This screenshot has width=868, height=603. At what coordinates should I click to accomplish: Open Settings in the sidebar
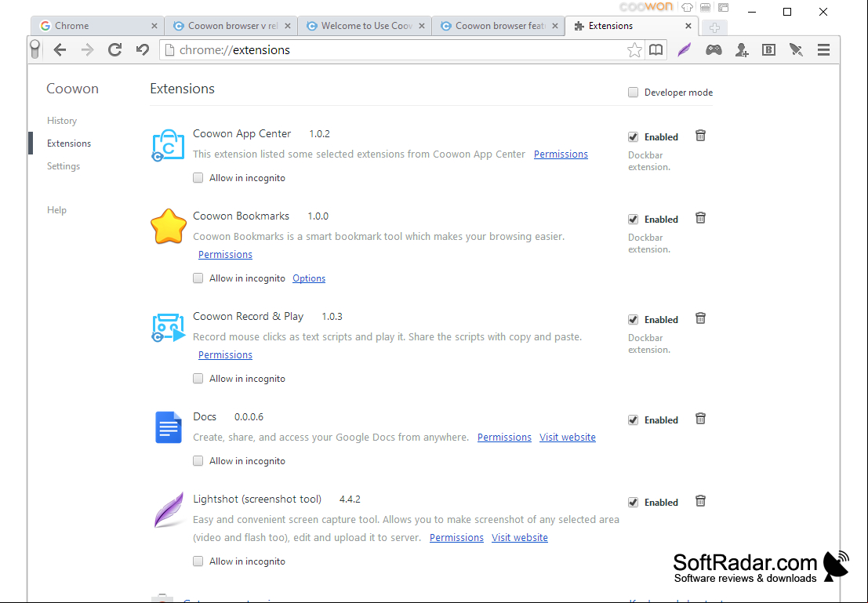63,166
